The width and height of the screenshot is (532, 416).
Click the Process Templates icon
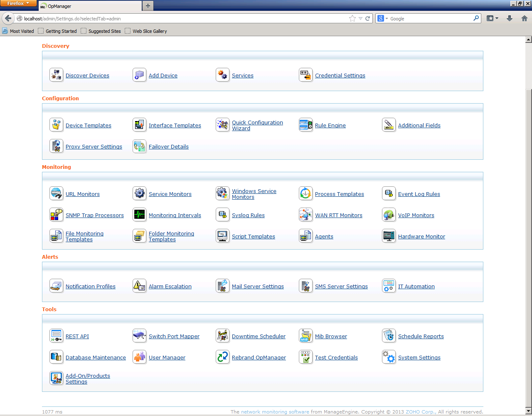click(305, 193)
